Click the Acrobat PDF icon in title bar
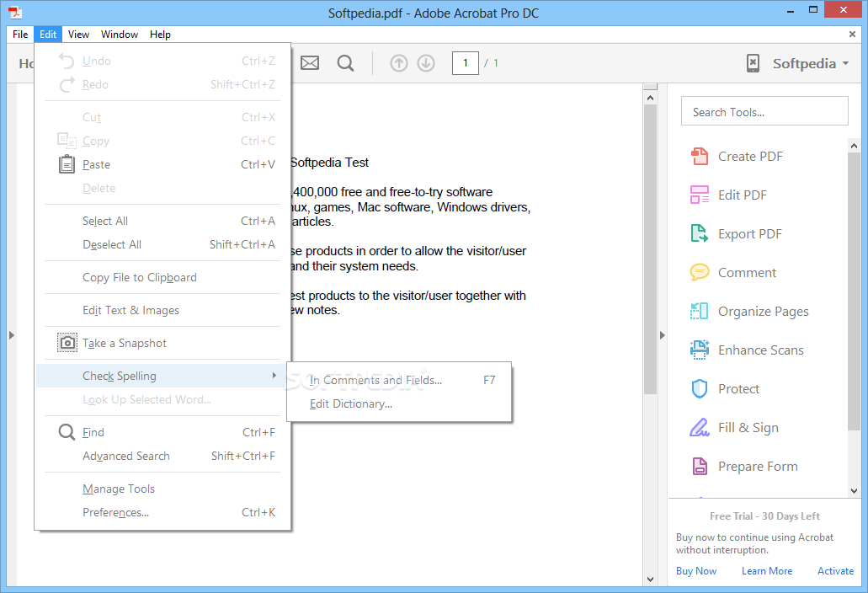 pos(15,12)
